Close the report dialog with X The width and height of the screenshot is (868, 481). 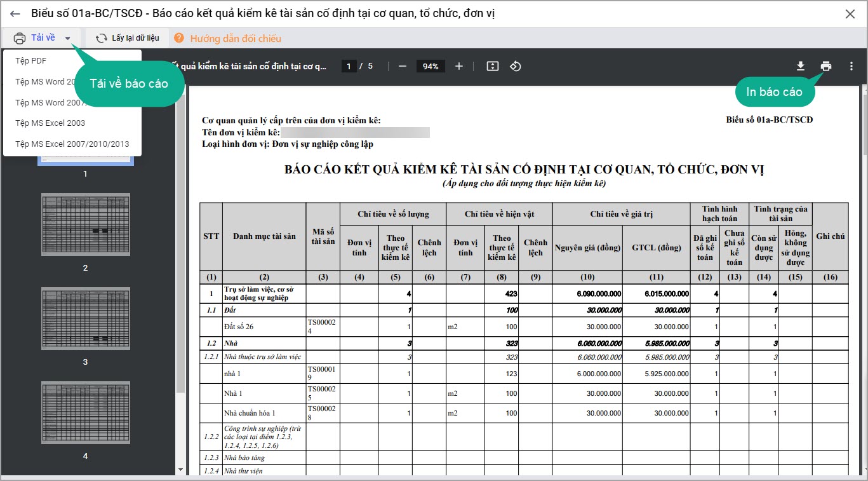850,14
